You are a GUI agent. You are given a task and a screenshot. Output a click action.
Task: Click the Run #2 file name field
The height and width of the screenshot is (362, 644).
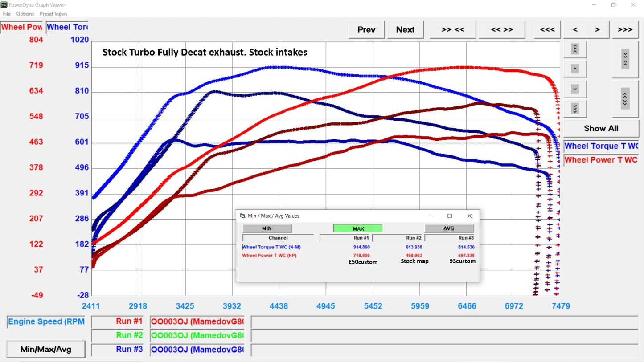coord(197,335)
